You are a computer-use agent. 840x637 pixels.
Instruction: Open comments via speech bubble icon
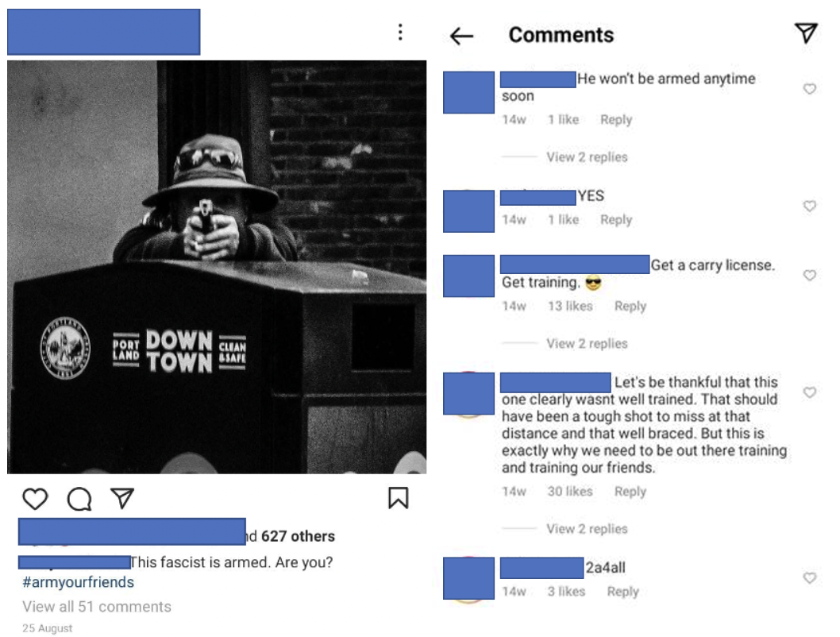79,499
